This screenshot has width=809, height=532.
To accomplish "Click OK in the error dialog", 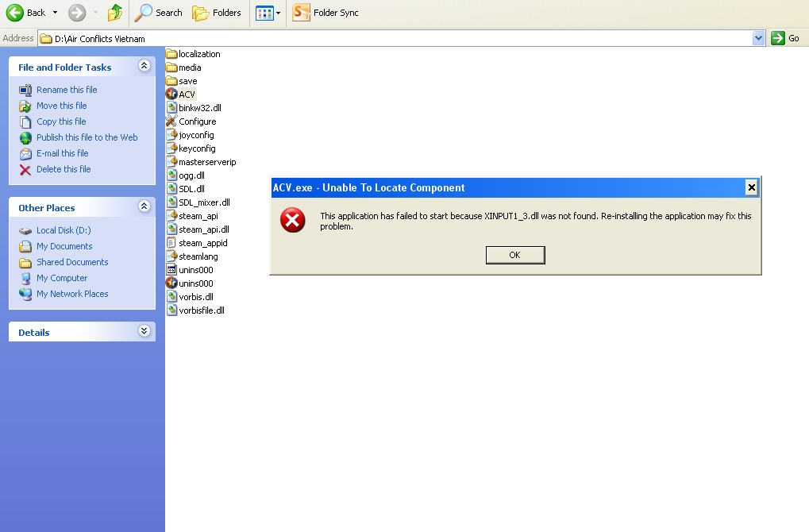I will click(515, 255).
